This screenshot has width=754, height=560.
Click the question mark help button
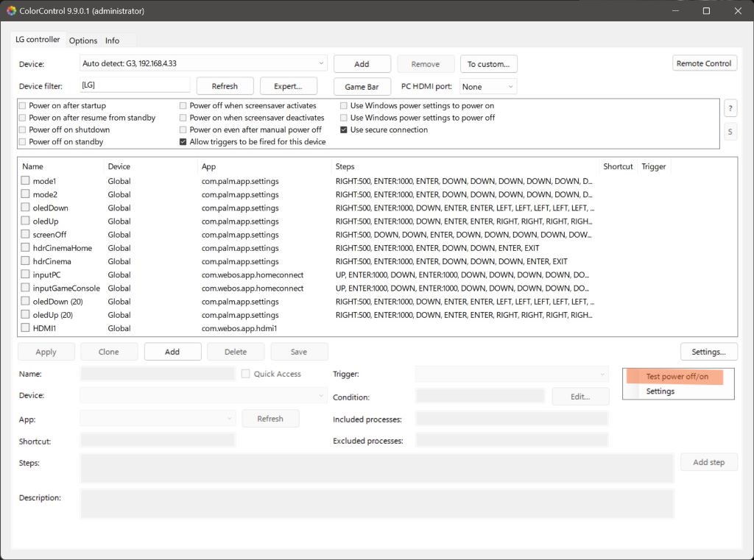[x=730, y=108]
